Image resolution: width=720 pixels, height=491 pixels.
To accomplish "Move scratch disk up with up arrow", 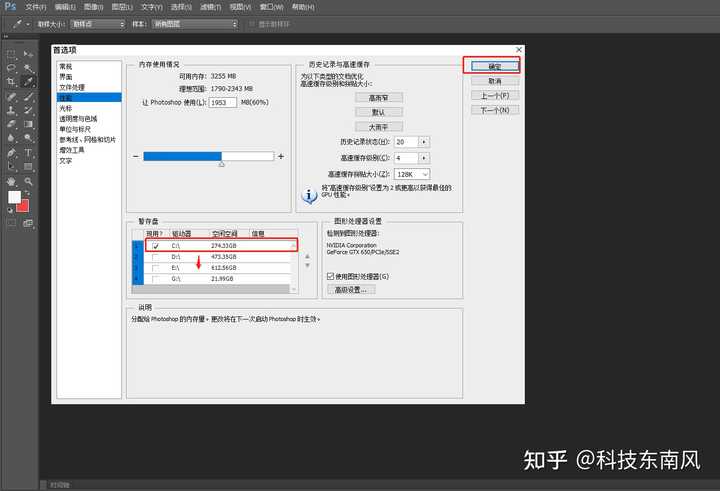I will pyautogui.click(x=307, y=256).
